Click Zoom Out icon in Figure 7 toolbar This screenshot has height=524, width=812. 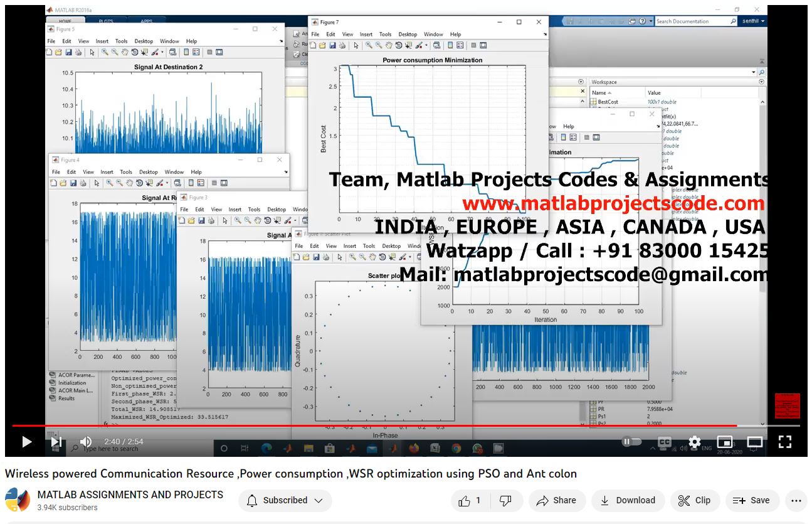(379, 45)
